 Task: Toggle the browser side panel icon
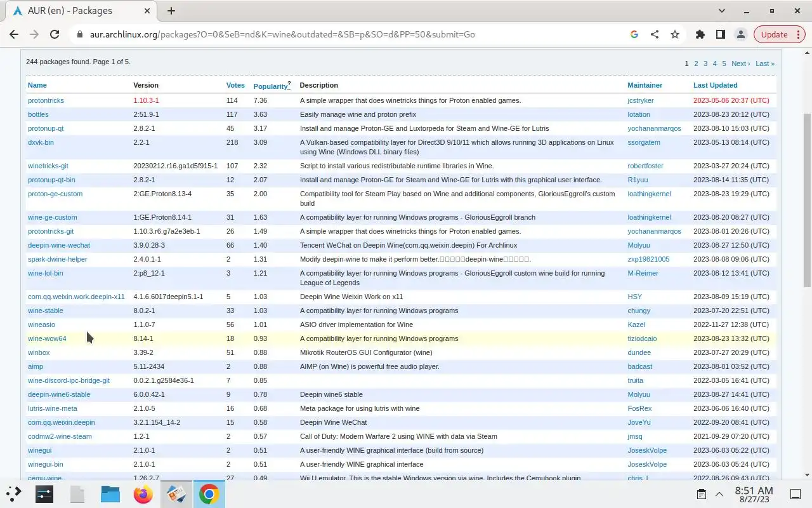coord(721,34)
